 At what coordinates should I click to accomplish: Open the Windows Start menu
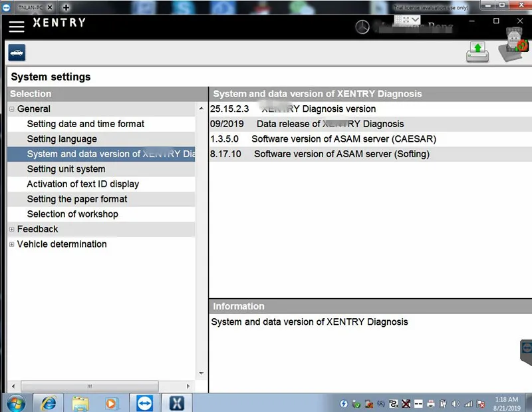(15, 403)
